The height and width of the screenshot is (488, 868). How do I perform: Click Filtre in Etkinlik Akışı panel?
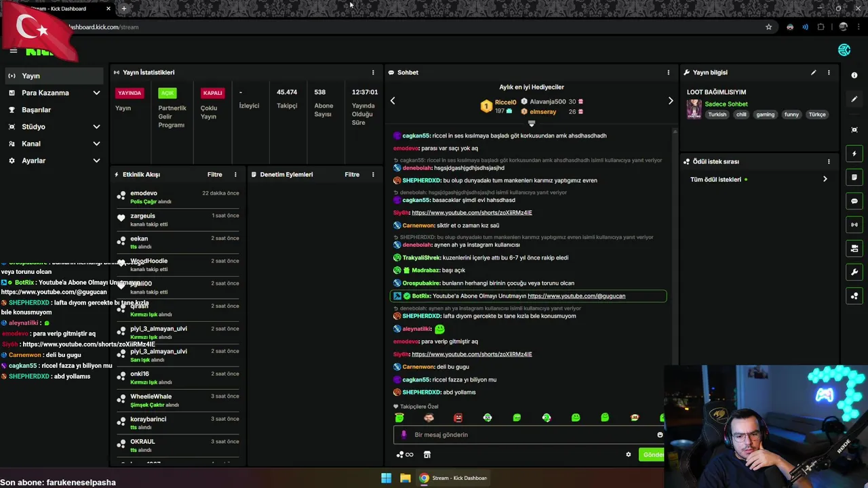[x=214, y=174]
